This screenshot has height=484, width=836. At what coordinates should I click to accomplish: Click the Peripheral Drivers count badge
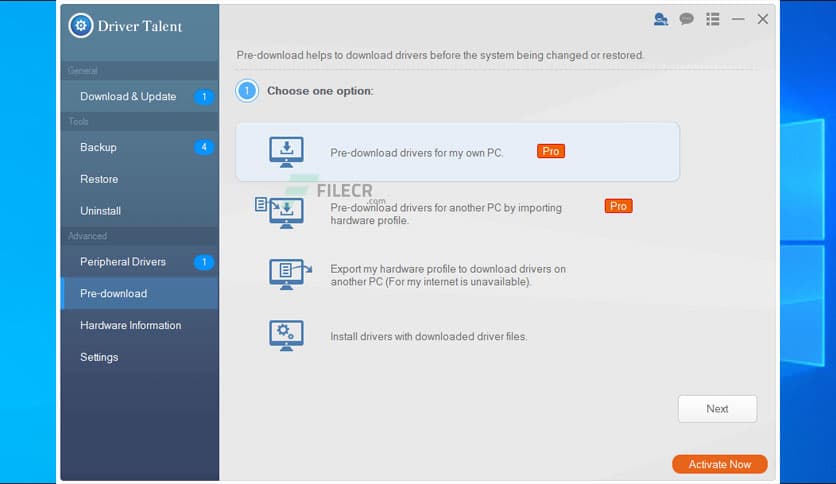click(x=204, y=262)
